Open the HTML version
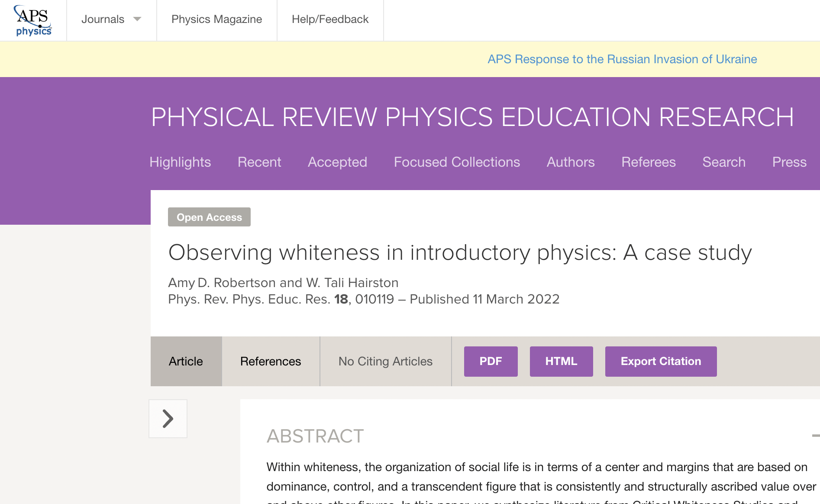Viewport: 820px width, 504px height. coord(562,361)
